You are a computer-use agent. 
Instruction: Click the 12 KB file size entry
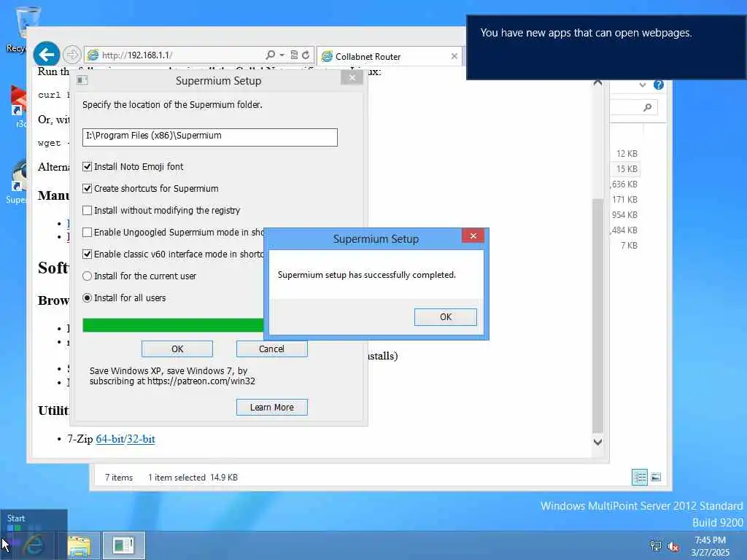[627, 154]
